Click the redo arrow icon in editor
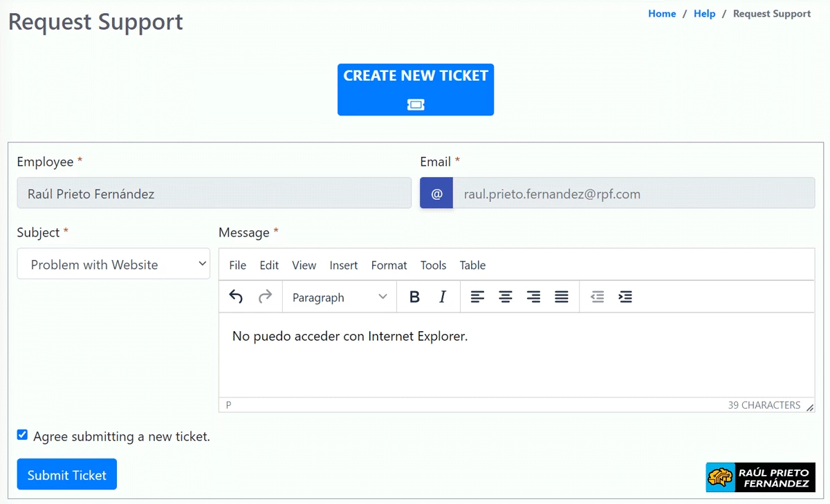This screenshot has width=830, height=504. click(x=265, y=297)
